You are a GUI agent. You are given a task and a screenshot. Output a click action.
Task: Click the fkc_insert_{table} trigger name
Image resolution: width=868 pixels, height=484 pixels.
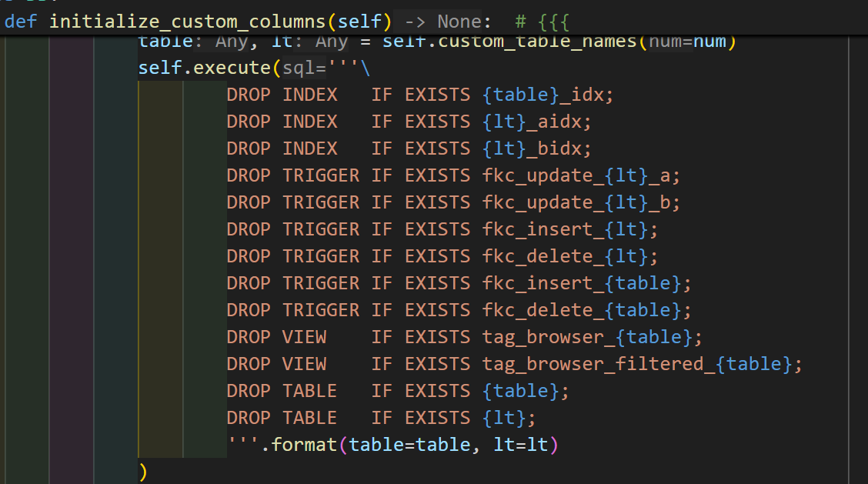coord(586,283)
